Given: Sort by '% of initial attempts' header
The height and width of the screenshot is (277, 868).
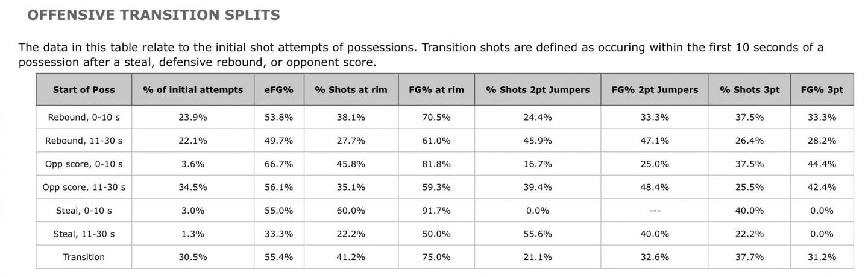Looking at the screenshot, I should (x=193, y=90).
